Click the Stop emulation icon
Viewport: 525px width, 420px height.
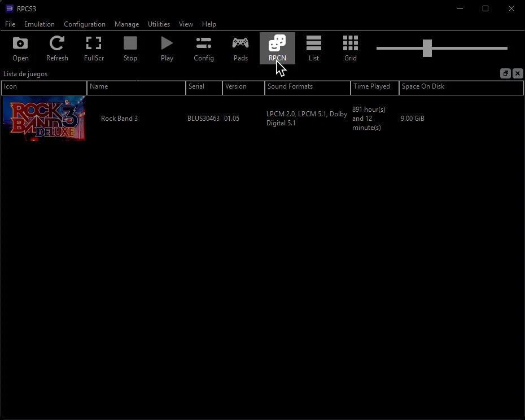(x=130, y=48)
